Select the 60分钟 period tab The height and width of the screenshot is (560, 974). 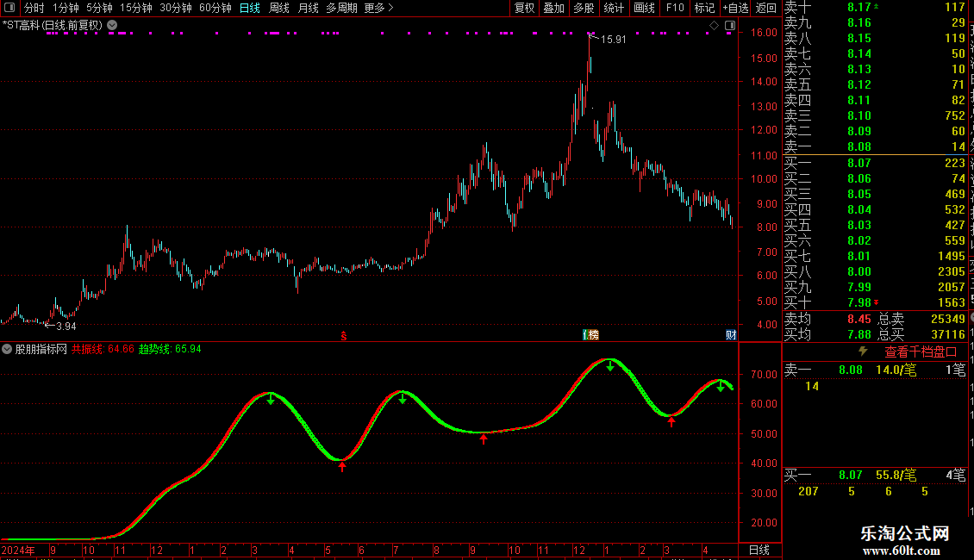(x=215, y=8)
